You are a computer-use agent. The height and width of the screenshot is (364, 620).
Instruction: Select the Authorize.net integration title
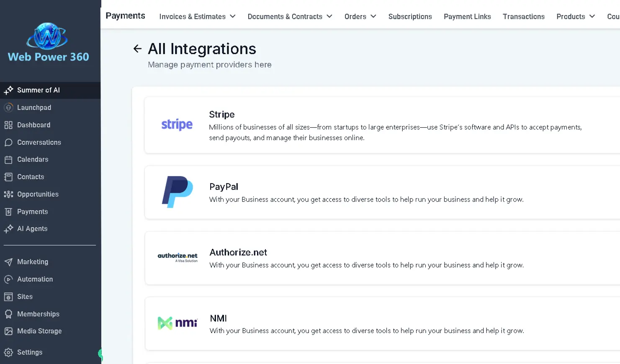tap(238, 252)
